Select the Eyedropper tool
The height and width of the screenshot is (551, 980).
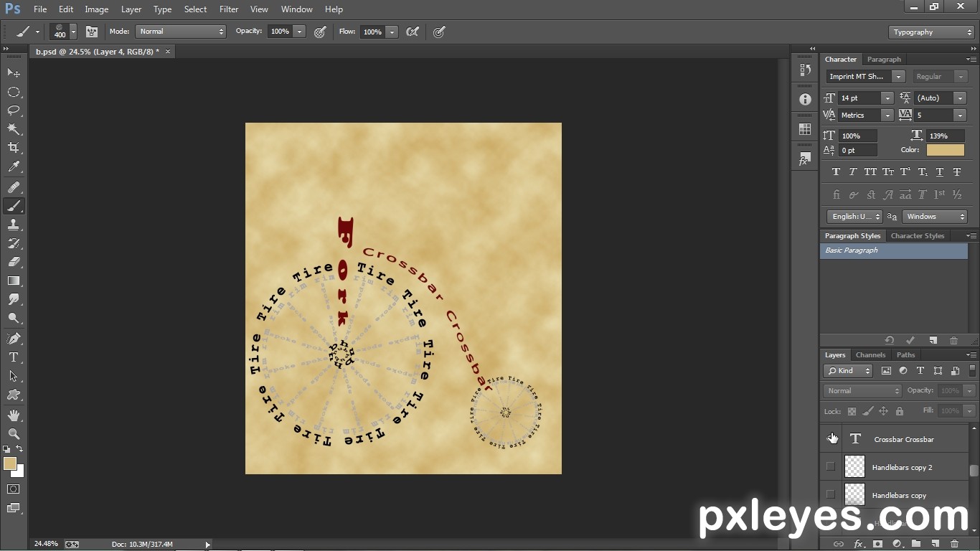pyautogui.click(x=14, y=166)
